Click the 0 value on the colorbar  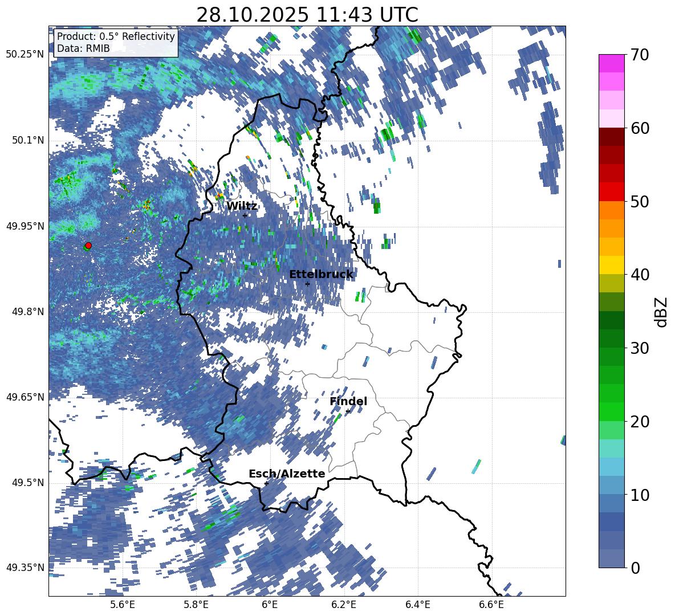point(635,568)
